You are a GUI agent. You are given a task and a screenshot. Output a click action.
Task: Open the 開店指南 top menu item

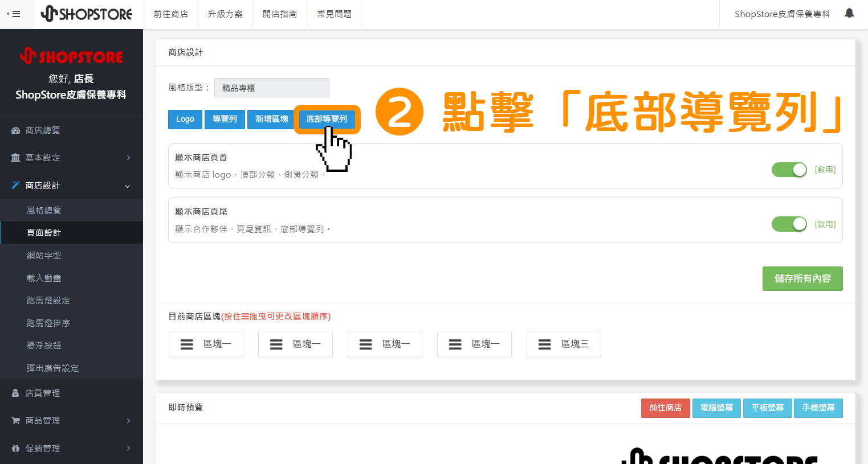point(280,14)
